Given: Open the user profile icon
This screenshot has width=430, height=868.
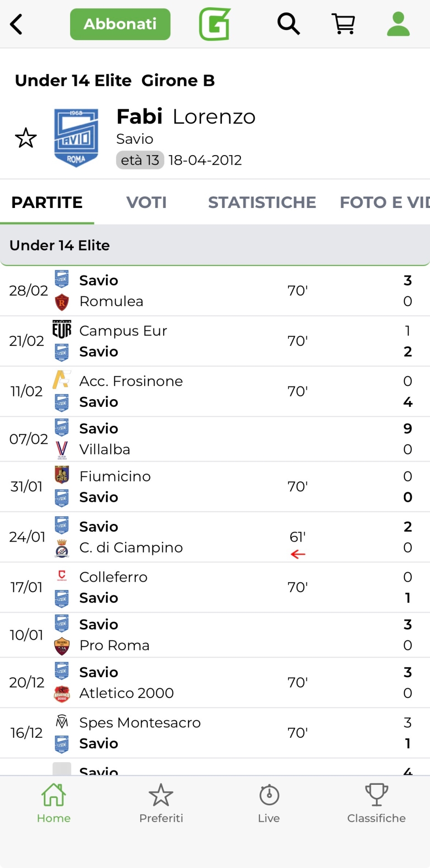Looking at the screenshot, I should [398, 24].
